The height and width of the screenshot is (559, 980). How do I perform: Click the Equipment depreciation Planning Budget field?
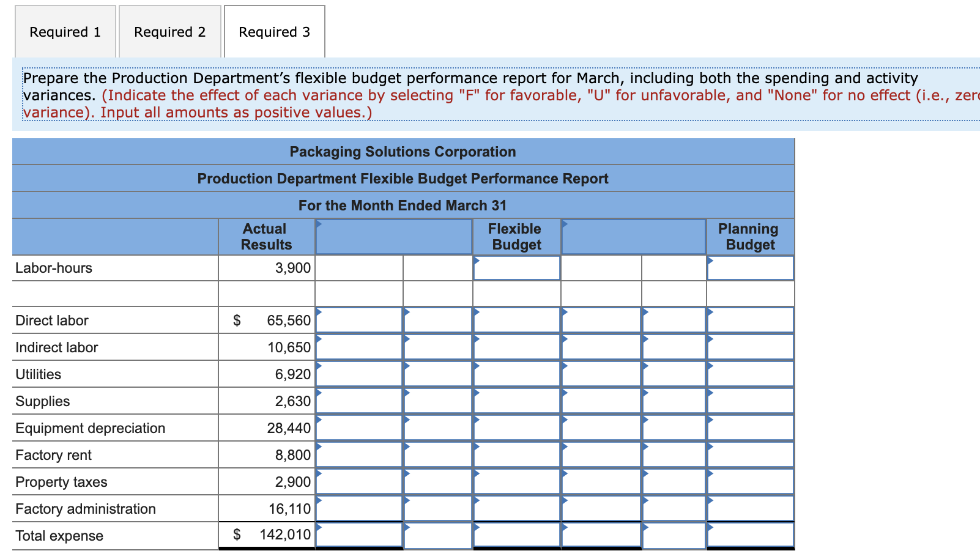(x=751, y=428)
